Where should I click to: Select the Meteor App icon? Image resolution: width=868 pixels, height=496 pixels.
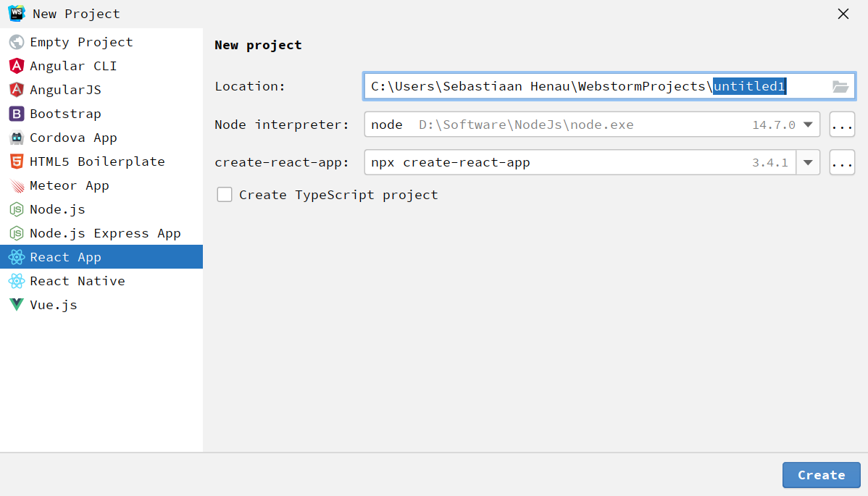[16, 185]
